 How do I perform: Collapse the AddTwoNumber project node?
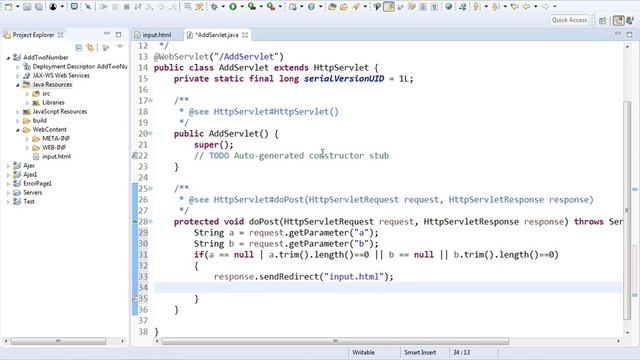(8, 58)
